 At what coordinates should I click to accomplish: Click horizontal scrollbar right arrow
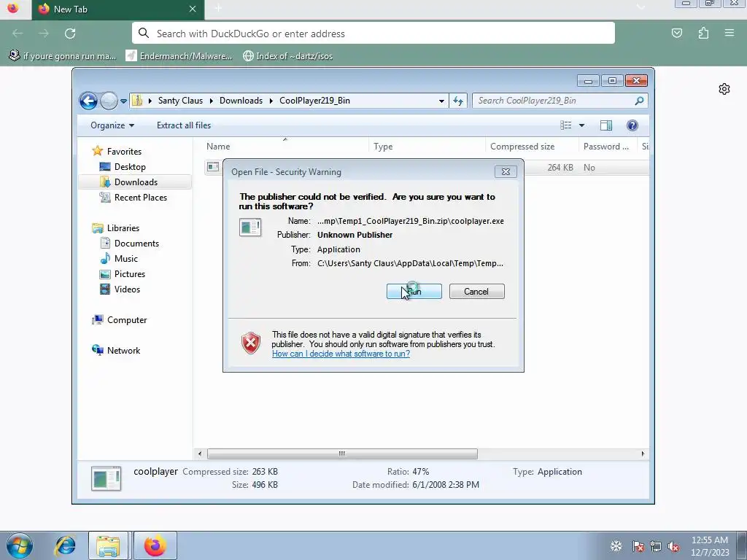coord(643,454)
